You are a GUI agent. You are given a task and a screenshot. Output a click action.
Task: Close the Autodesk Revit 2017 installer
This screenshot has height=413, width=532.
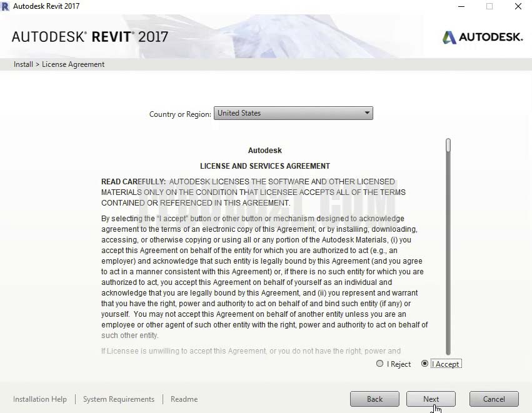pos(518,6)
